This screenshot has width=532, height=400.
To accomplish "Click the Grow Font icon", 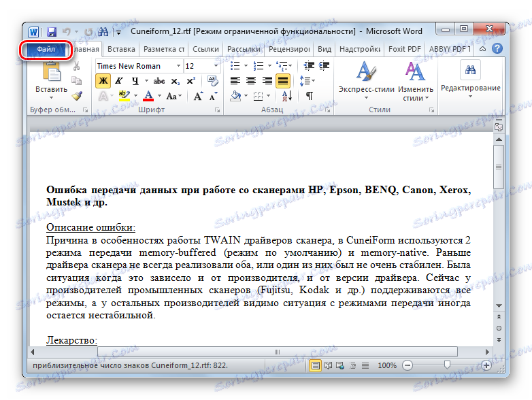I will pos(198,97).
